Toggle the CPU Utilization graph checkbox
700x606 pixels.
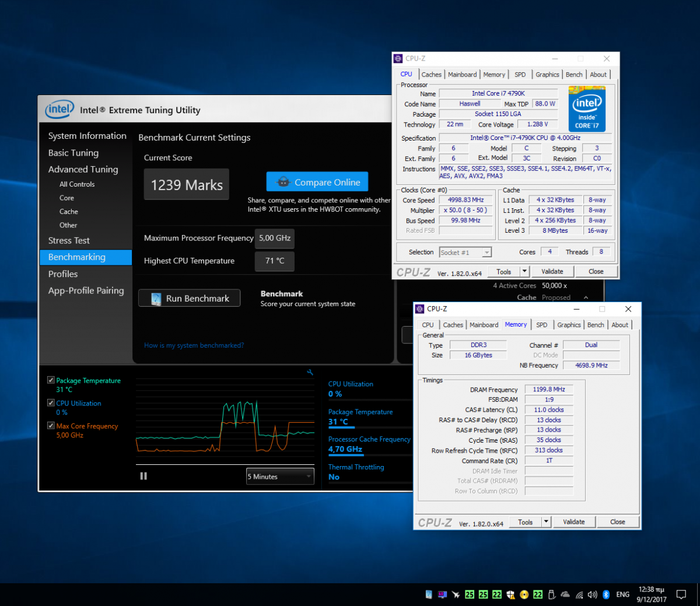51,402
